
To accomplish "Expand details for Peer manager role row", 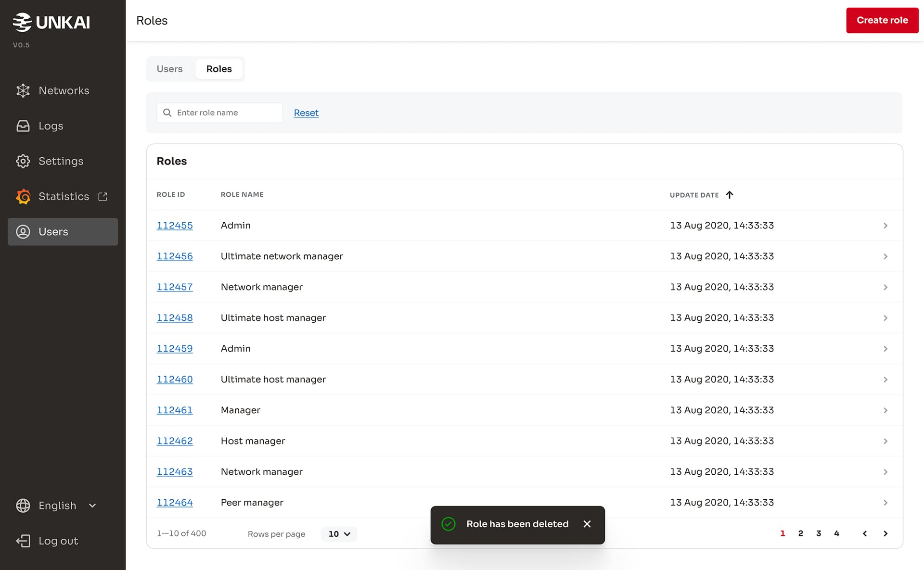I will tap(885, 503).
